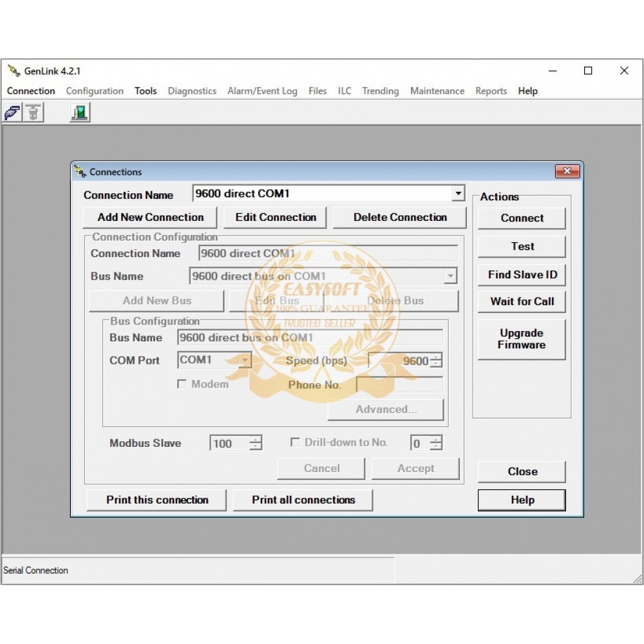
Task: Open the Trending menu
Action: coord(381,91)
